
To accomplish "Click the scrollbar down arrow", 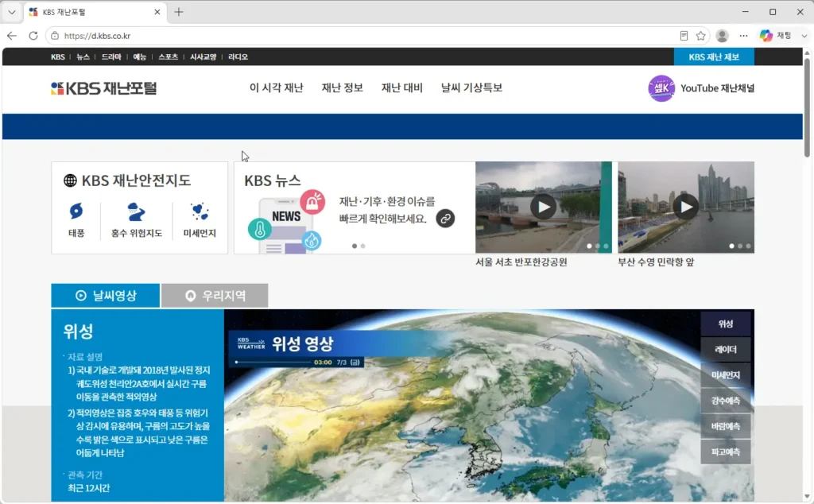I will click(x=807, y=496).
